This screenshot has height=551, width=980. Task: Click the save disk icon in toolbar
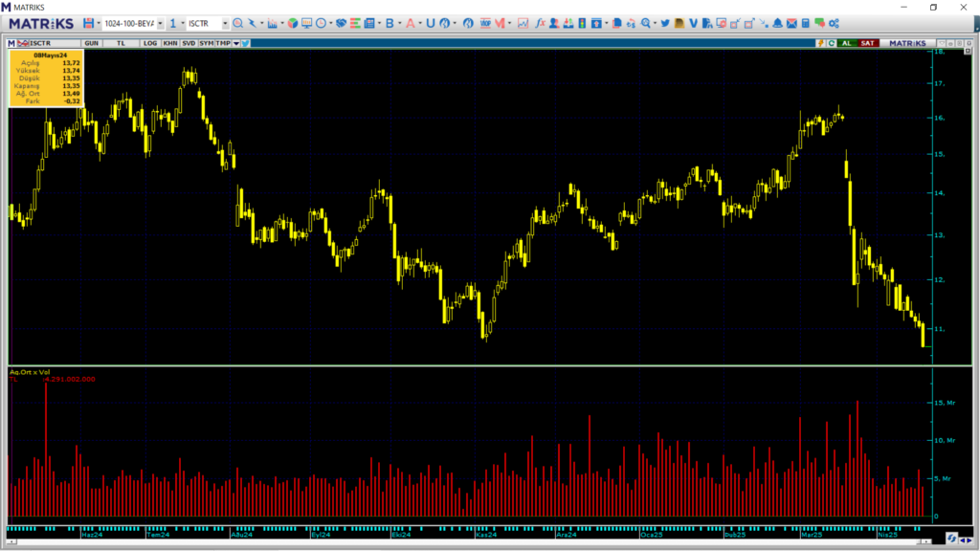pos(89,23)
